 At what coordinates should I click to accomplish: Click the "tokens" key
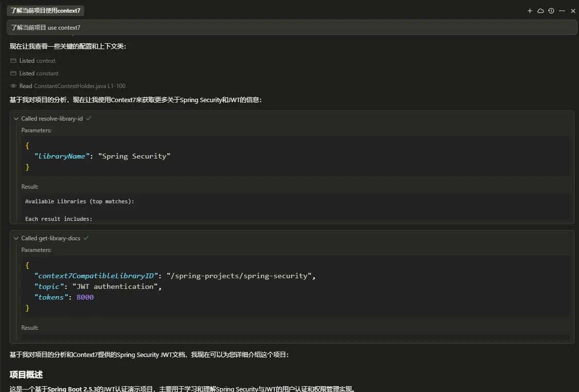[x=51, y=298]
